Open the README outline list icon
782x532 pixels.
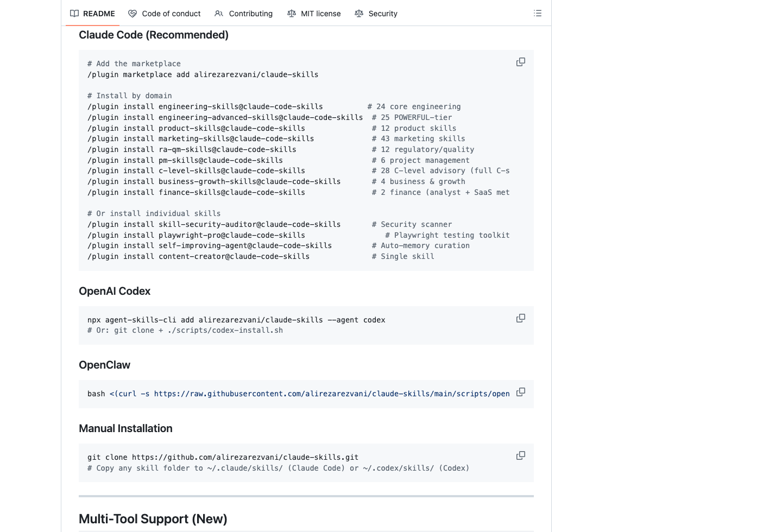[x=538, y=13]
